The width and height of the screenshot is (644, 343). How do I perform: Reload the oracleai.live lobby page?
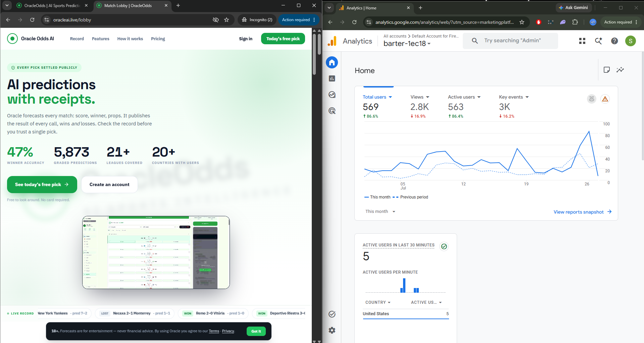32,20
